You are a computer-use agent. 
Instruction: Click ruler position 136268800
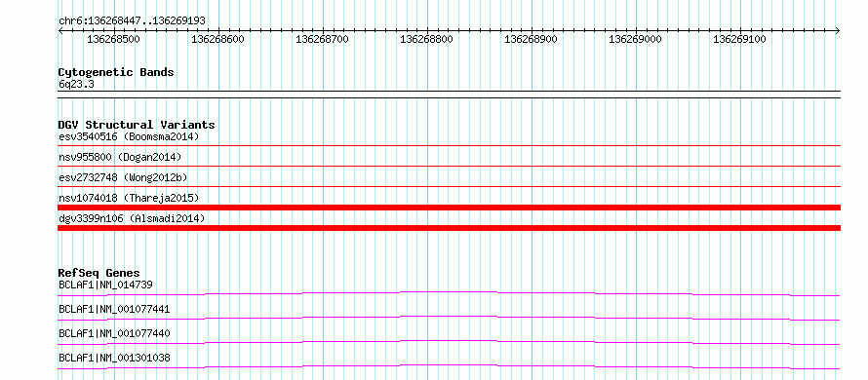[426, 39]
